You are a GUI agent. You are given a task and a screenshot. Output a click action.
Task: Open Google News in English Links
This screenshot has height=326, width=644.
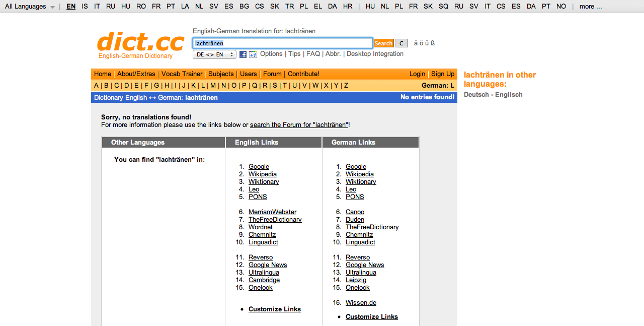pos(268,265)
